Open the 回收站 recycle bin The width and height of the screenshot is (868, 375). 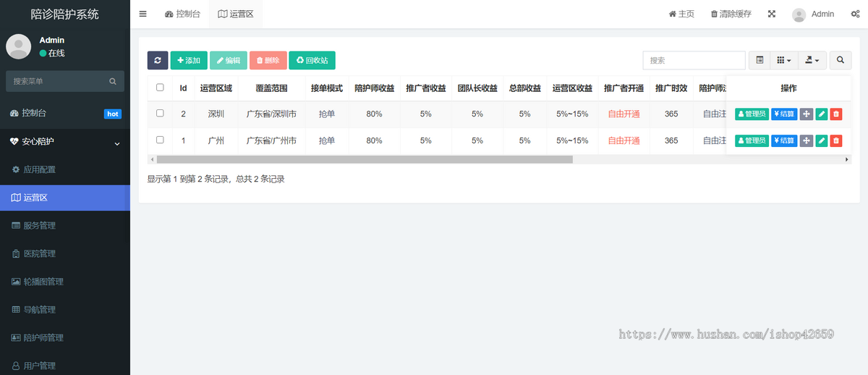(312, 61)
